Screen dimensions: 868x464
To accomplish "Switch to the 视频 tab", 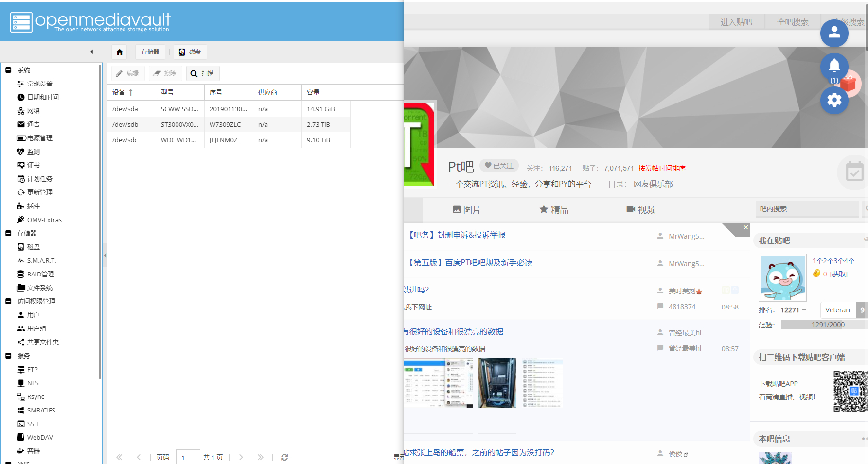I will pyautogui.click(x=641, y=209).
